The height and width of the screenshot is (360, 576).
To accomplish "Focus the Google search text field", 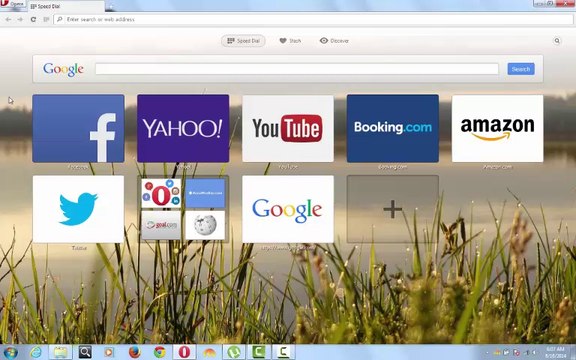I will 297,69.
